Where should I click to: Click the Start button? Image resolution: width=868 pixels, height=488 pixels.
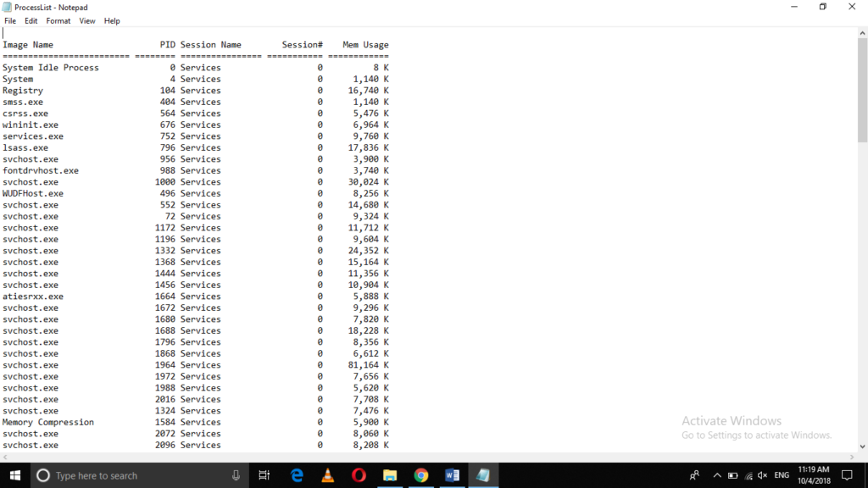tap(13, 474)
